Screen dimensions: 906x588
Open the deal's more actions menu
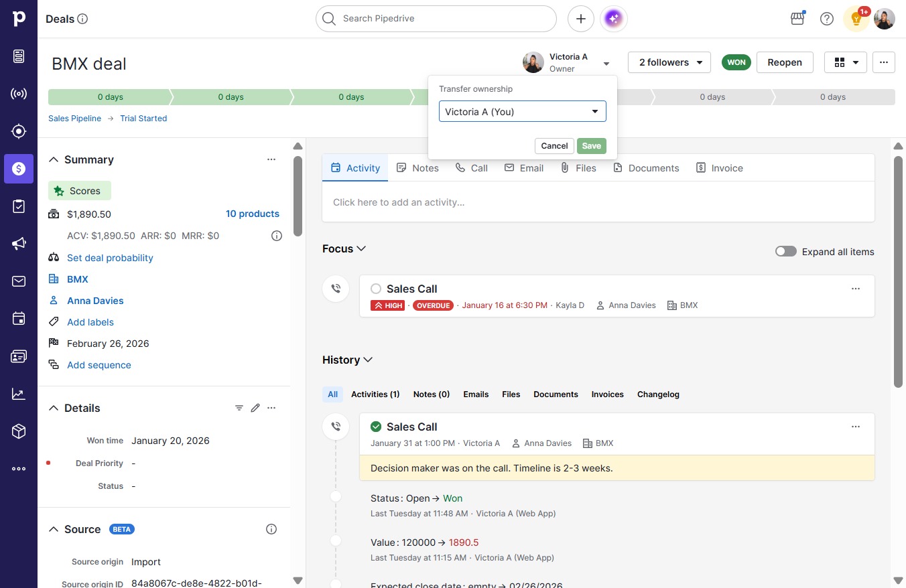pyautogui.click(x=884, y=62)
